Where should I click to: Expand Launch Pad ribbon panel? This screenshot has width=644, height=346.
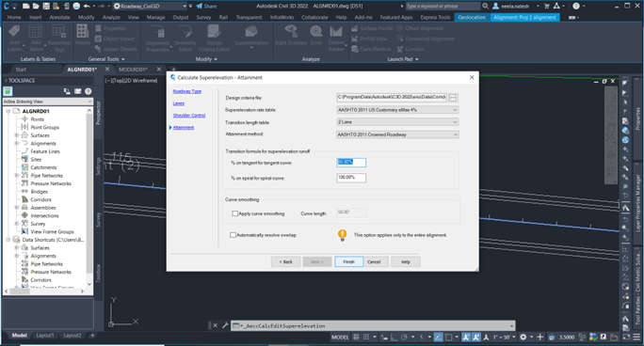[403, 59]
